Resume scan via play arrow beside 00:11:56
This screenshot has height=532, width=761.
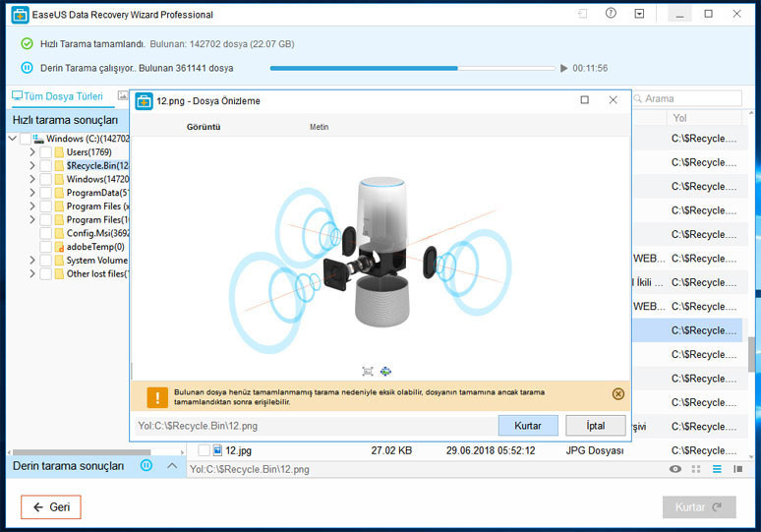coord(563,68)
